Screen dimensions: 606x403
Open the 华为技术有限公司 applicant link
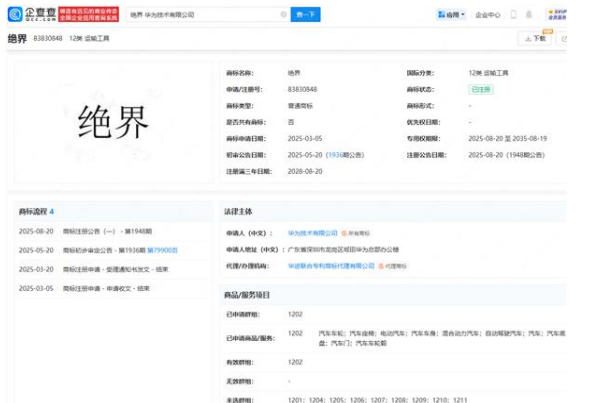point(311,231)
